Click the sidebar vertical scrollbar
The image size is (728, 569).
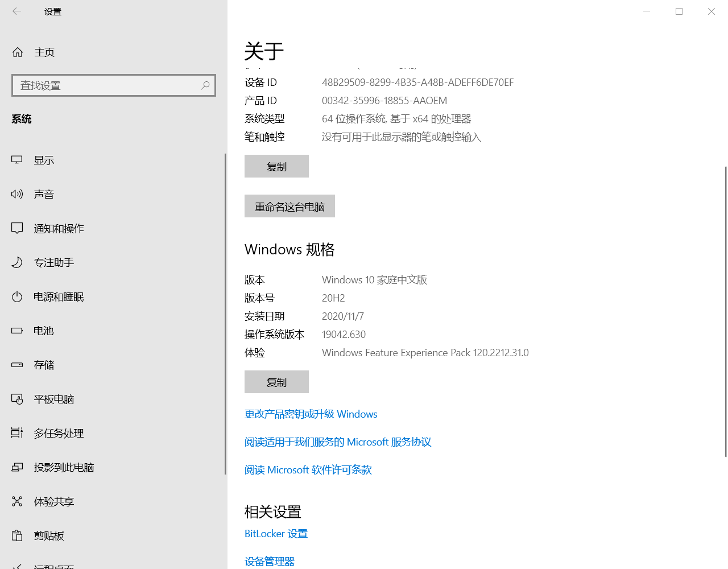(225, 314)
